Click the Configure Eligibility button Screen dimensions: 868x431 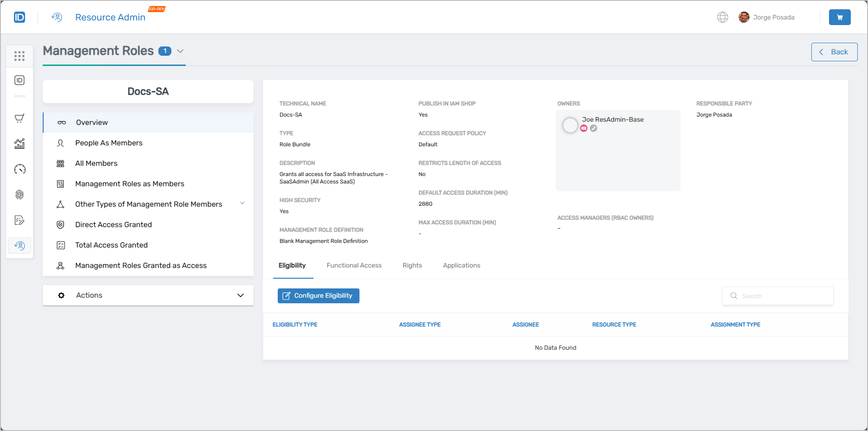[x=318, y=295]
